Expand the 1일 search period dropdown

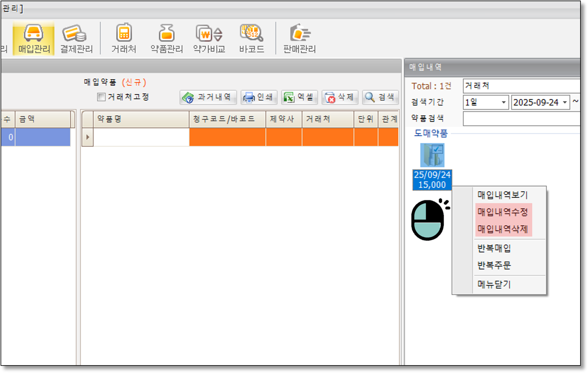(x=503, y=102)
